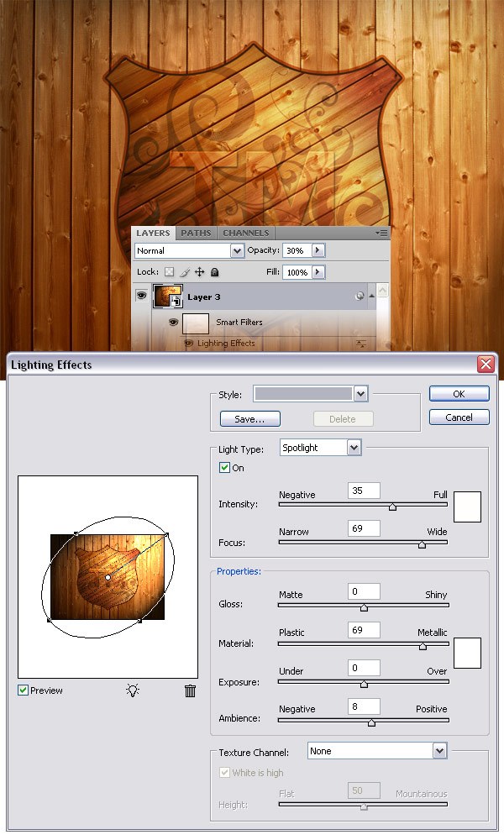504x840 pixels.
Task: Click the White is high checkbox
Action: click(224, 773)
